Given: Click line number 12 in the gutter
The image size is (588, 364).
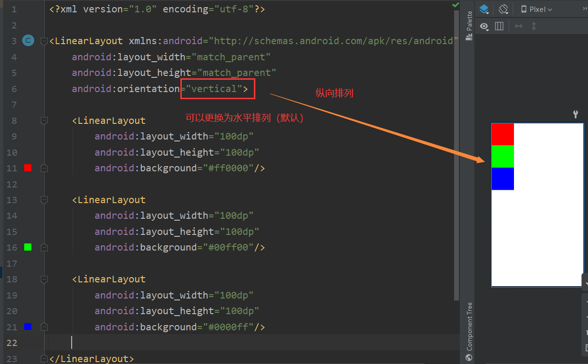Looking at the screenshot, I should point(12,184).
